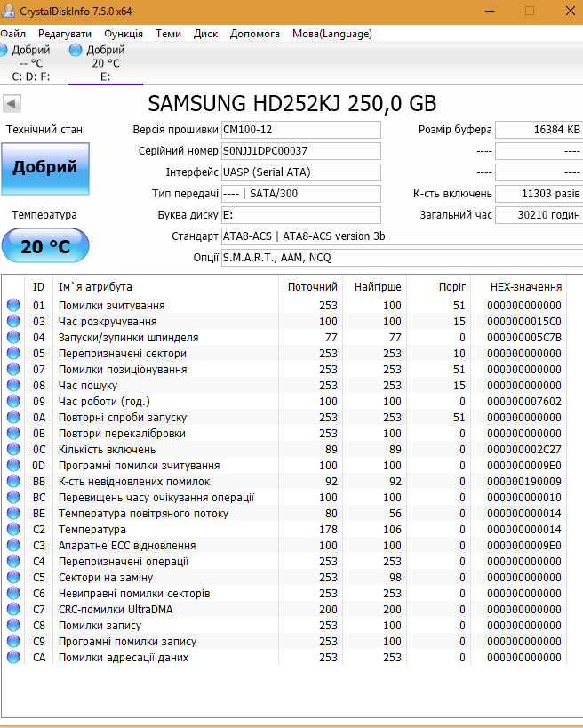Click the serial number field S0NJJ1DPC00037
The height and width of the screenshot is (728, 583).
click(x=300, y=151)
